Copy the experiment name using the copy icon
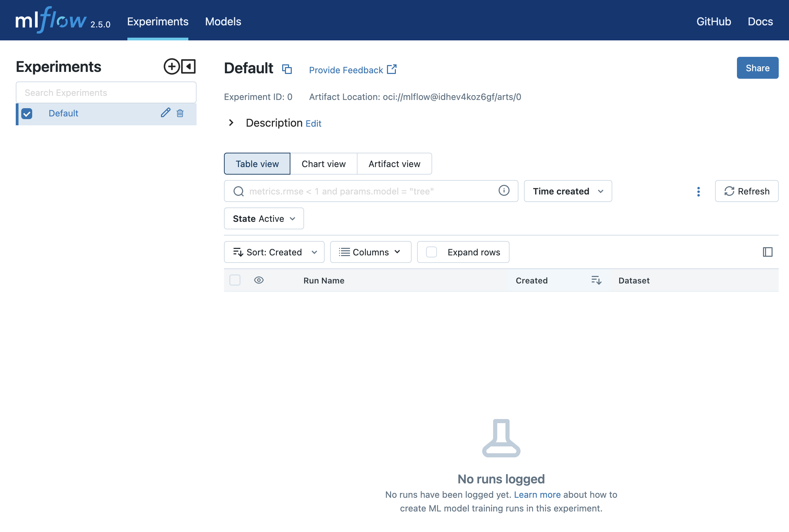Screen dimensions: 789x532 (x=287, y=69)
